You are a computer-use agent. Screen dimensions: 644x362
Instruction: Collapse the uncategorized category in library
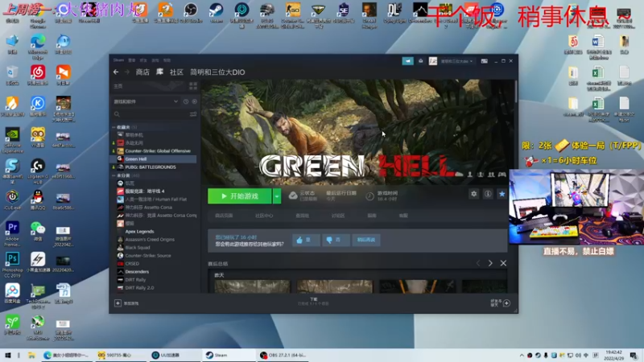click(x=114, y=175)
